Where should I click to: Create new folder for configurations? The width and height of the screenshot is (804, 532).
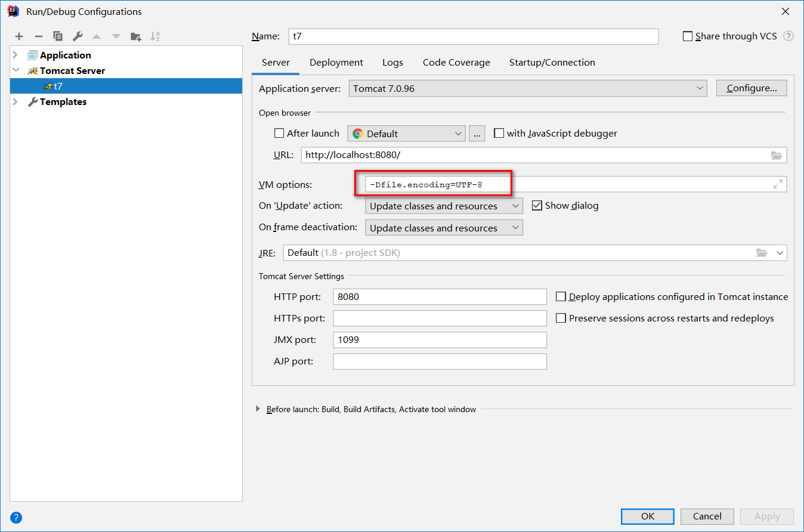click(x=136, y=36)
